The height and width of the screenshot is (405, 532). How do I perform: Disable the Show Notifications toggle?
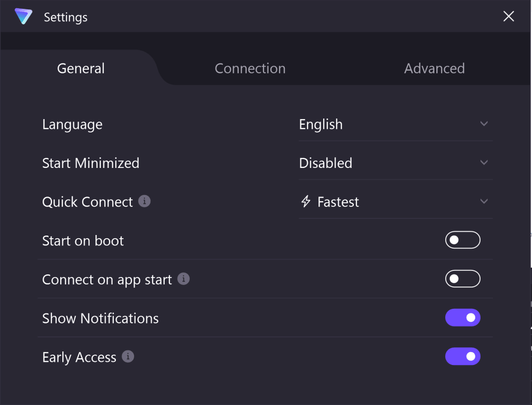[462, 317]
